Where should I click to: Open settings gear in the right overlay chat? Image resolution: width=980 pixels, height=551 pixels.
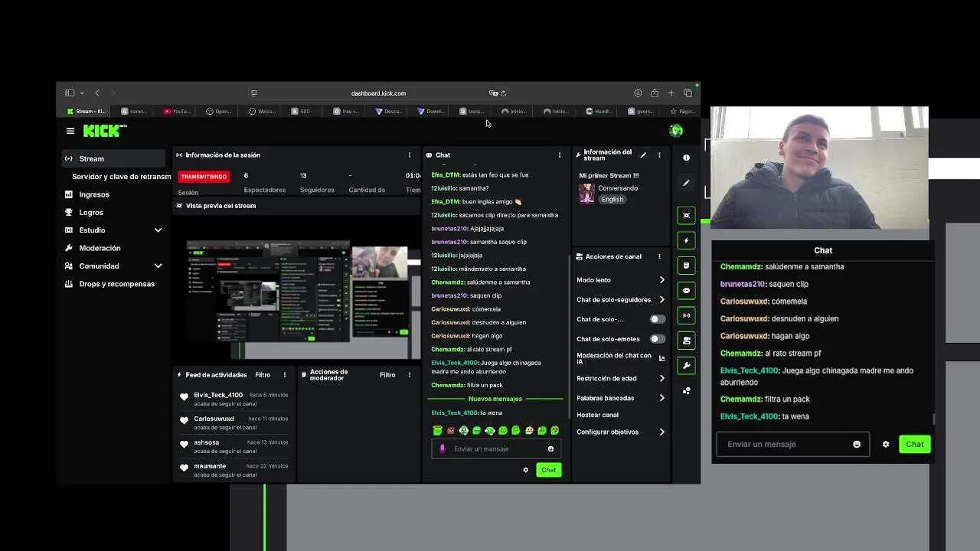point(886,444)
